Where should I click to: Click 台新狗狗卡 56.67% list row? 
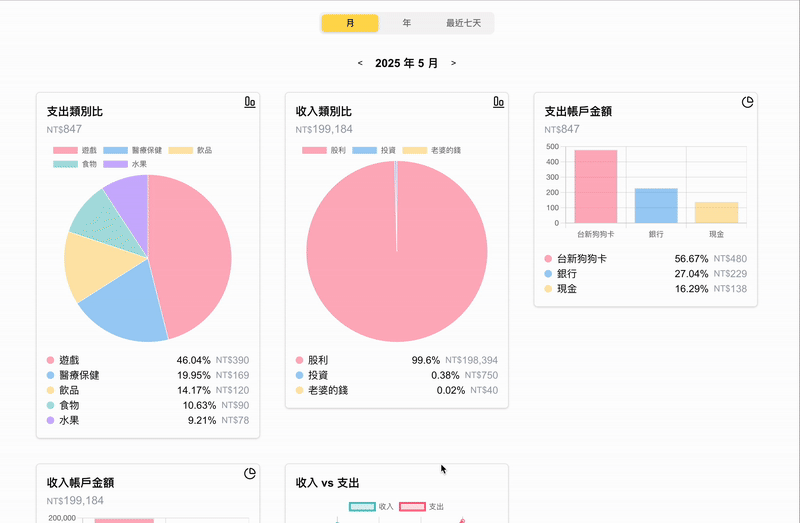[646, 259]
